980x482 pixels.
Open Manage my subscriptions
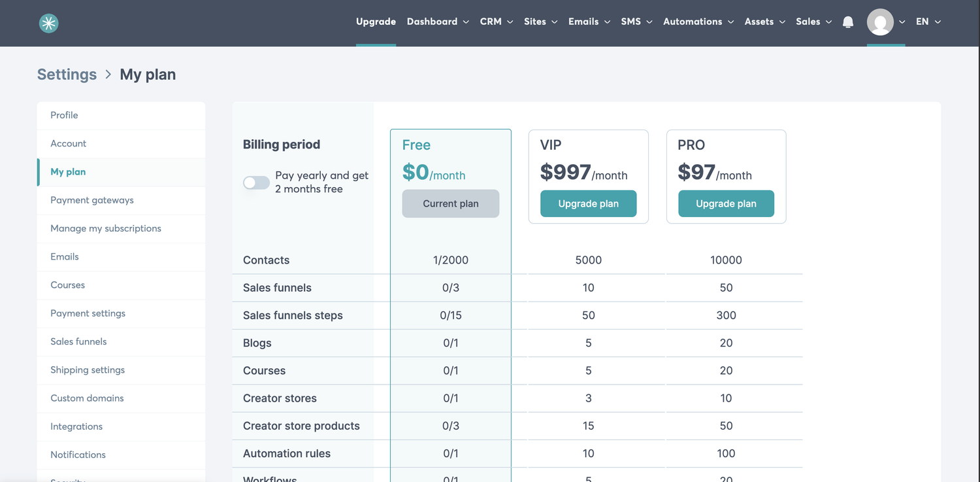tap(121, 228)
